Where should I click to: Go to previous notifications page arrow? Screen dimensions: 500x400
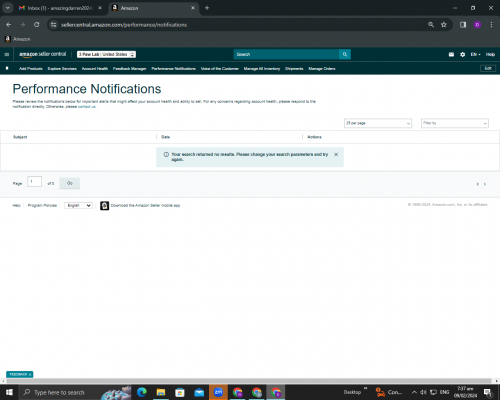(x=478, y=184)
